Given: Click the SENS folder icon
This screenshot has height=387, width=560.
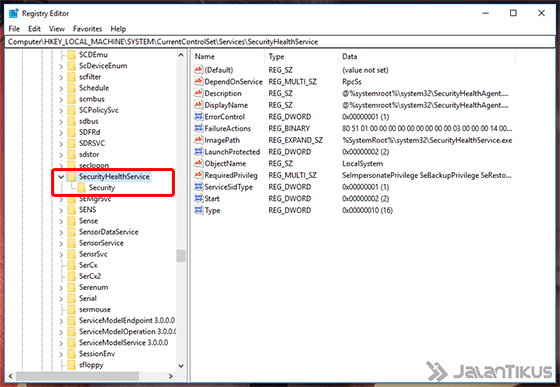Looking at the screenshot, I should pyautogui.click(x=72, y=210).
